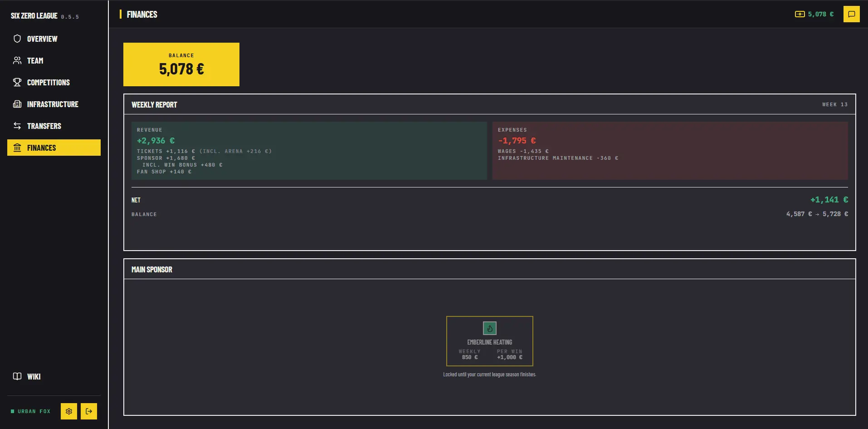The width and height of the screenshot is (868, 429).
Task: Click the sponsor Weekly 850 € value
Action: tap(470, 357)
